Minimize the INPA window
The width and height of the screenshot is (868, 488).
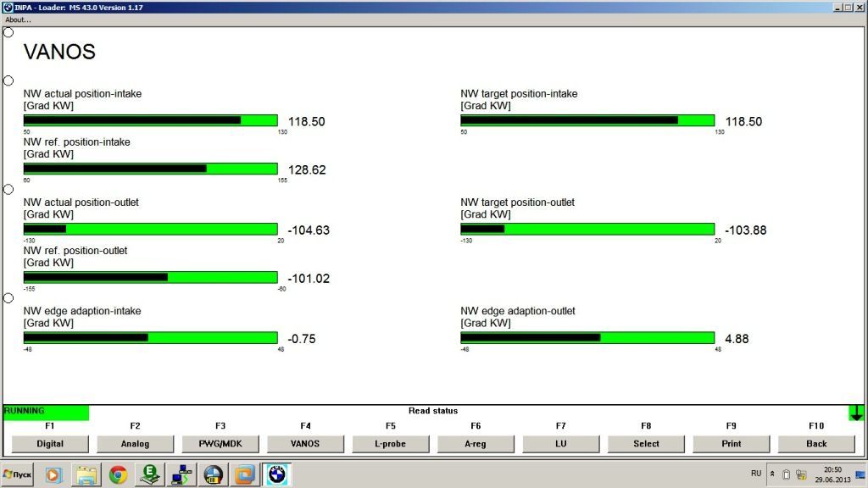tap(837, 7)
